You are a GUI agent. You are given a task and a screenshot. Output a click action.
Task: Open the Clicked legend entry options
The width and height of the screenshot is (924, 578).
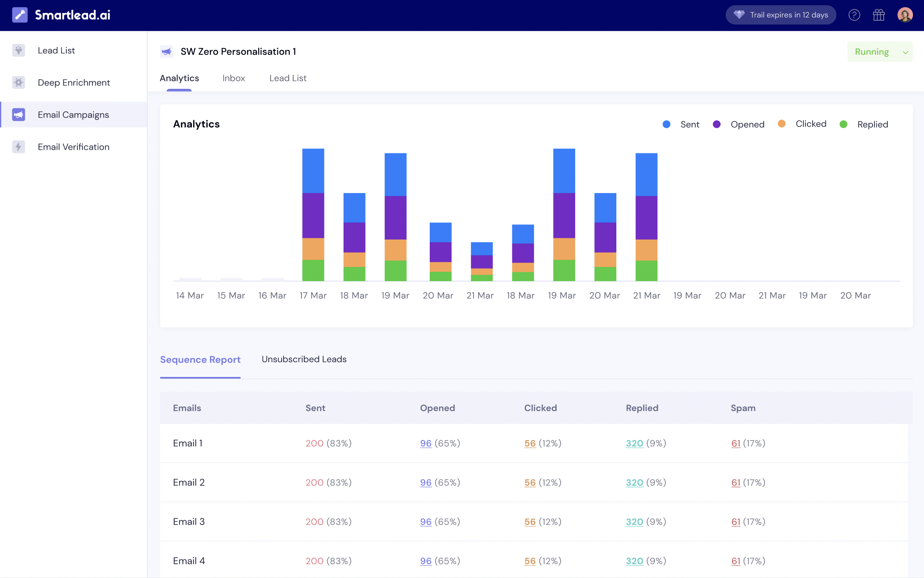click(x=802, y=124)
